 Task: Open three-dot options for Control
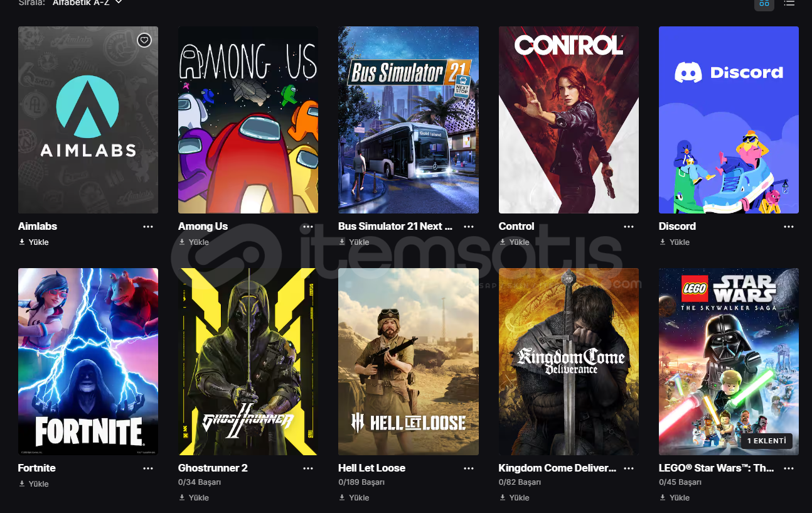[x=629, y=227]
